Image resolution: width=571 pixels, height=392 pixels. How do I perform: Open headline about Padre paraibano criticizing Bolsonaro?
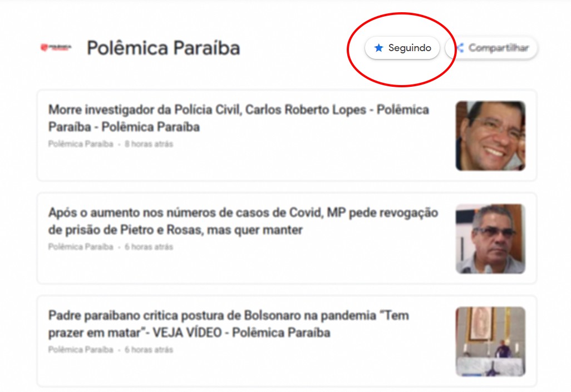[x=229, y=324]
